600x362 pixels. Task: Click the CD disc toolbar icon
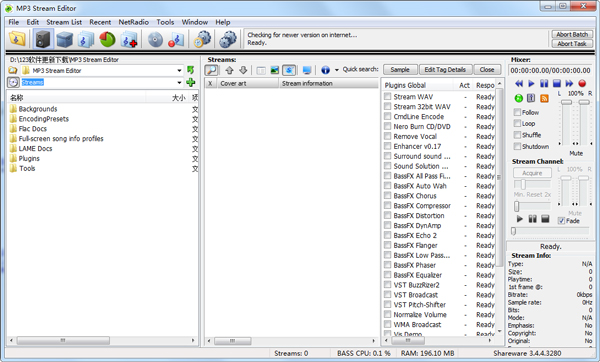click(x=155, y=39)
